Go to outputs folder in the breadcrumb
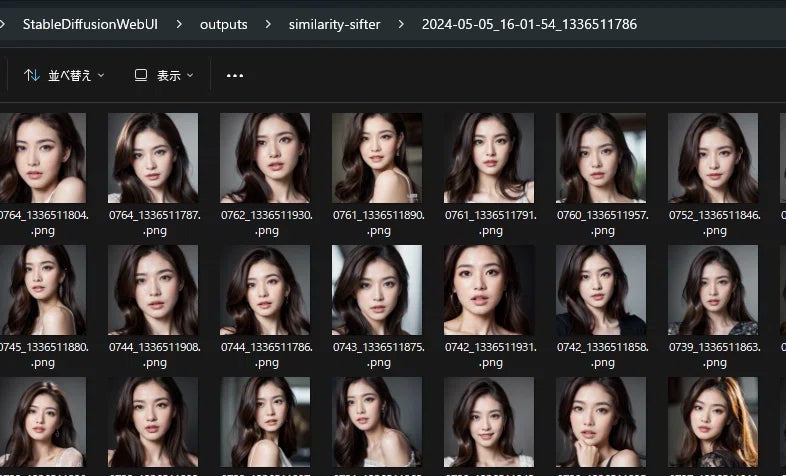Viewport: 786px width, 476px height. point(224,24)
